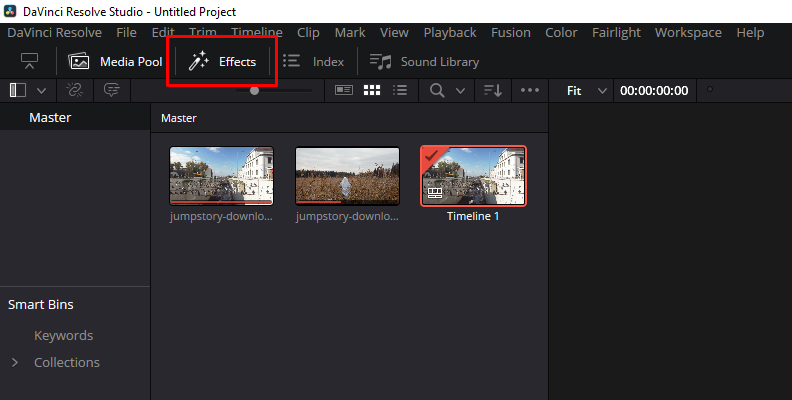This screenshot has height=400, width=792.
Task: Open the Timeline menu
Action: point(257,33)
